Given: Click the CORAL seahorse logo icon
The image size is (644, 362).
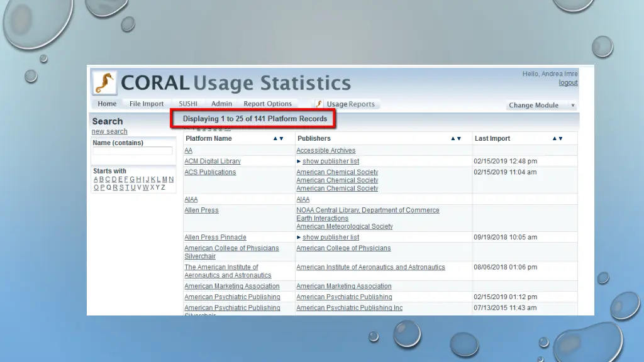Looking at the screenshot, I should (x=104, y=83).
